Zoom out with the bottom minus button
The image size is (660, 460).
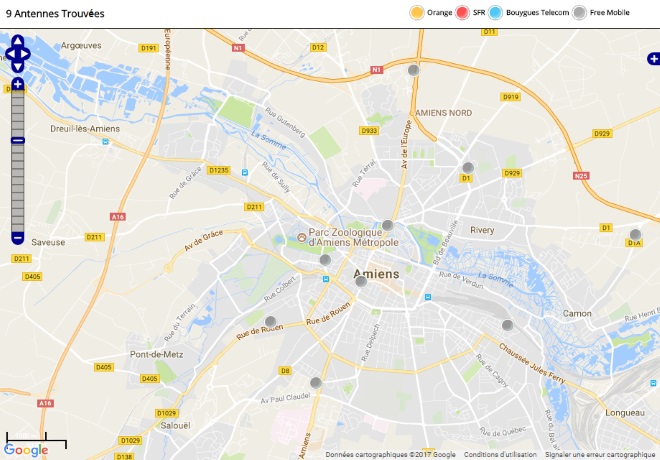click(18, 238)
